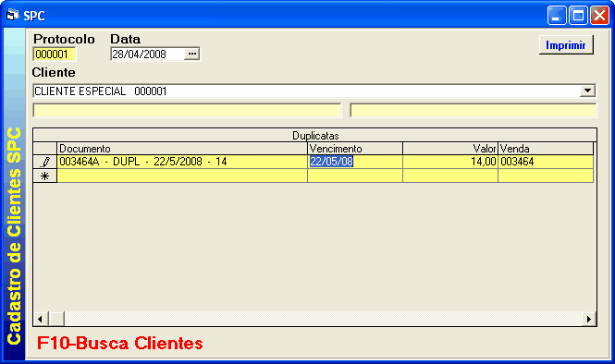Viewport: 615px width, 364px height.
Task: Click the Venda column header
Action: click(546, 149)
